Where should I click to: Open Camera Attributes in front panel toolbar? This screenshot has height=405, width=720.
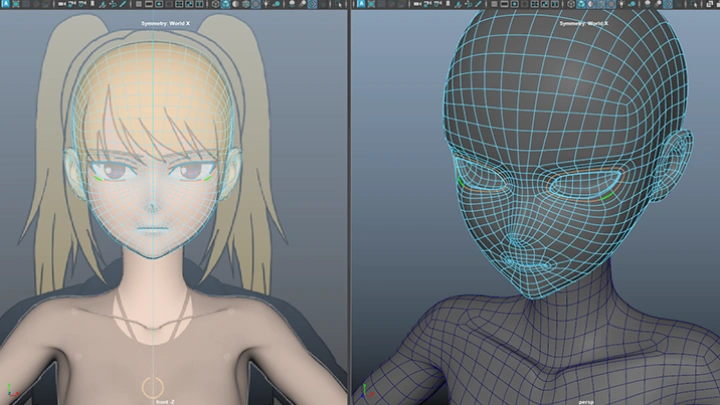click(x=82, y=4)
